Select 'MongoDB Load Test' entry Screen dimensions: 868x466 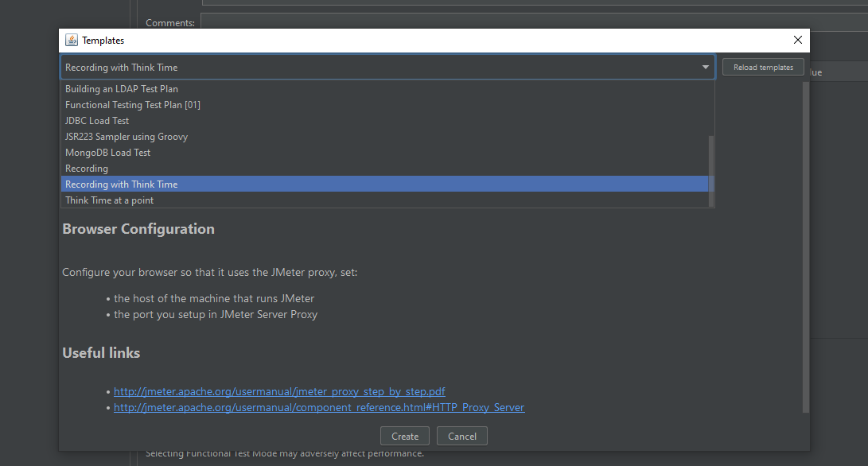click(x=385, y=153)
